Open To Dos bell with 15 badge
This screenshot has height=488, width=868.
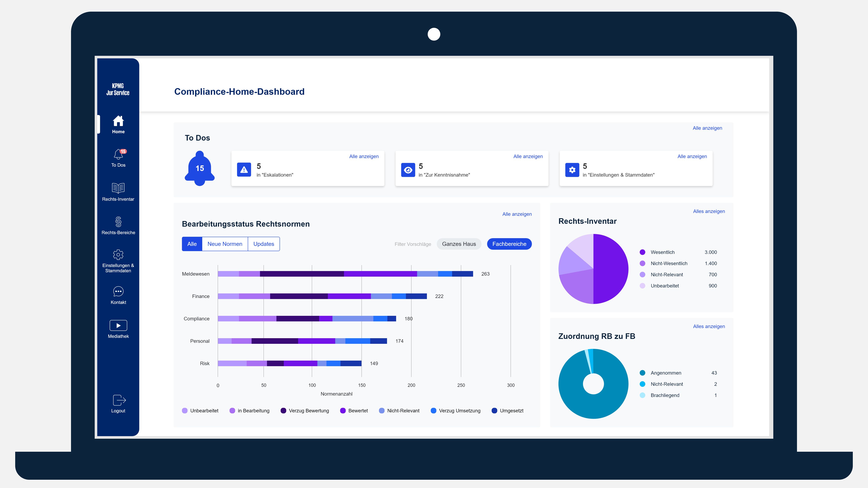pyautogui.click(x=118, y=154)
